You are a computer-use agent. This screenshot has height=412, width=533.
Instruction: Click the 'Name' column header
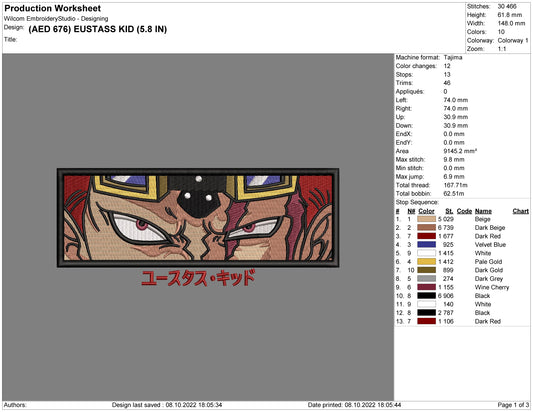pos(483,211)
